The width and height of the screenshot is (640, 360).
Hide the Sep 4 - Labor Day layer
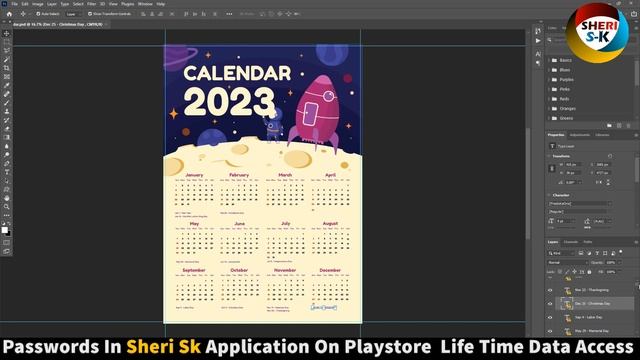[550, 318]
